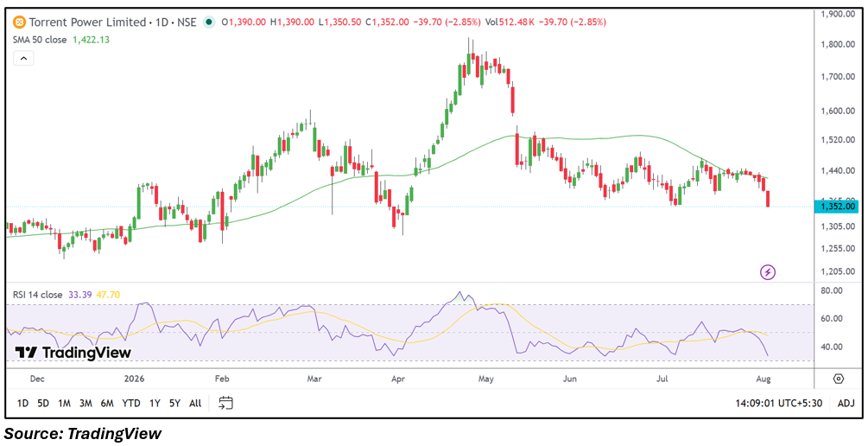Click the Source: TradingView caption
The height and width of the screenshot is (446, 868).
(83, 434)
